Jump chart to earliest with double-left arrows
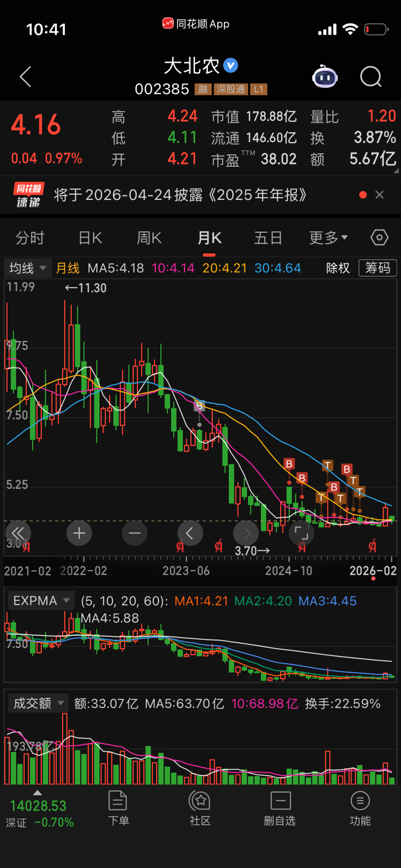 coord(18,533)
